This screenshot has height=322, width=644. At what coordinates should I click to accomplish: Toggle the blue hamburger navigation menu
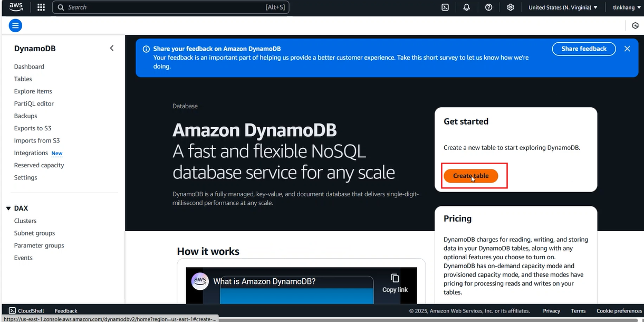tap(15, 25)
